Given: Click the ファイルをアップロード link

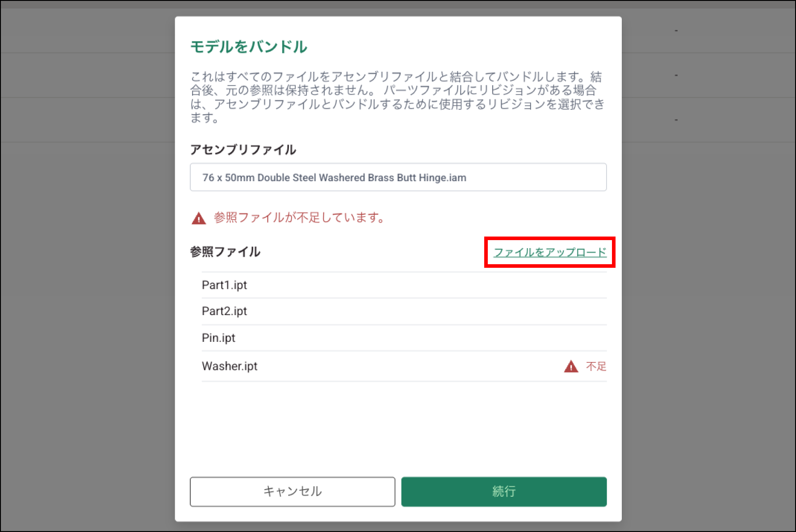Looking at the screenshot, I should pos(550,252).
